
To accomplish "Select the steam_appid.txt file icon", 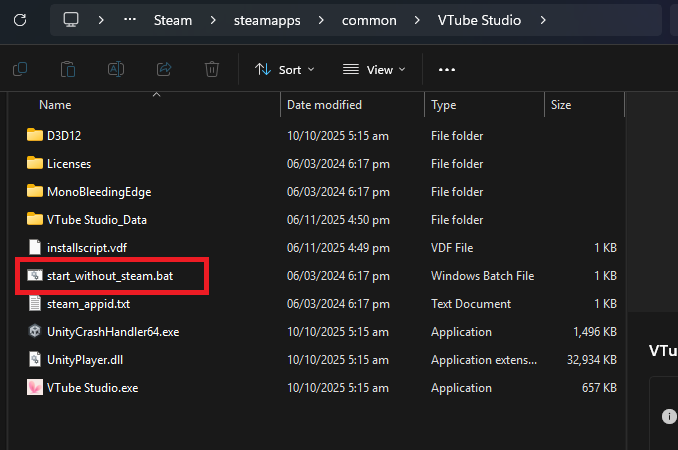I will click(x=35, y=303).
